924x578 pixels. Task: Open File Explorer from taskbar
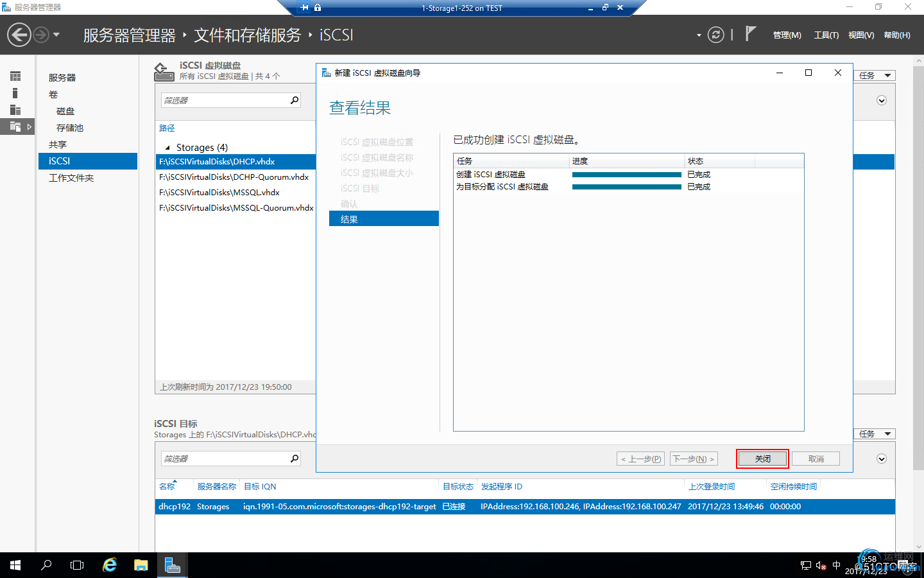coord(141,565)
